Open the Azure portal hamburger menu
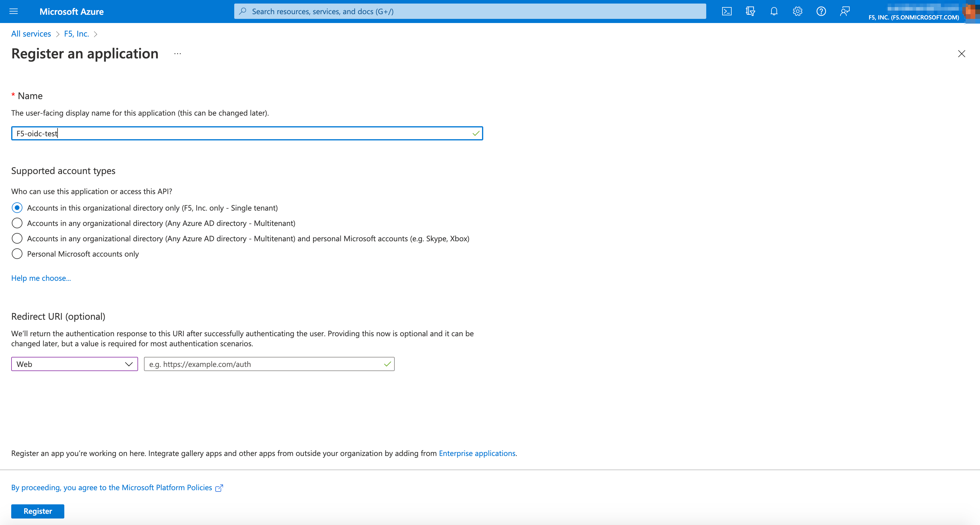This screenshot has width=980, height=525. 14,12
